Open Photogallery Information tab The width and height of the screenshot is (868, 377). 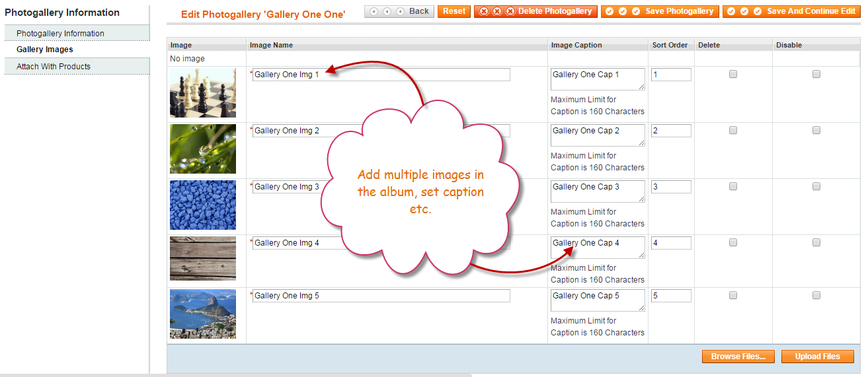click(77, 33)
